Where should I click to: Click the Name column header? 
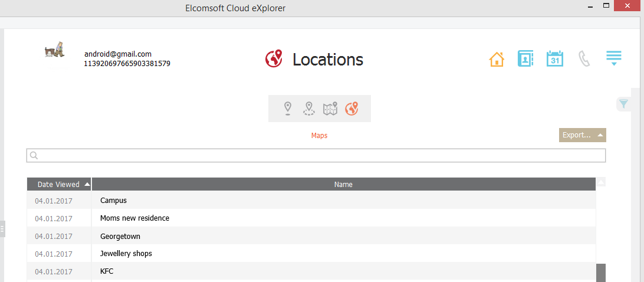tap(343, 185)
